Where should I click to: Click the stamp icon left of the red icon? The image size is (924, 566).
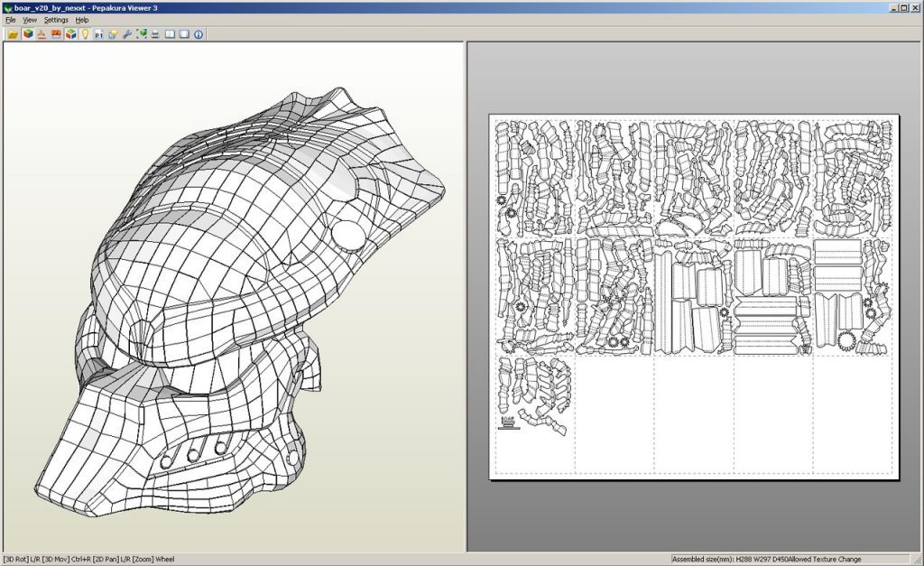point(42,34)
